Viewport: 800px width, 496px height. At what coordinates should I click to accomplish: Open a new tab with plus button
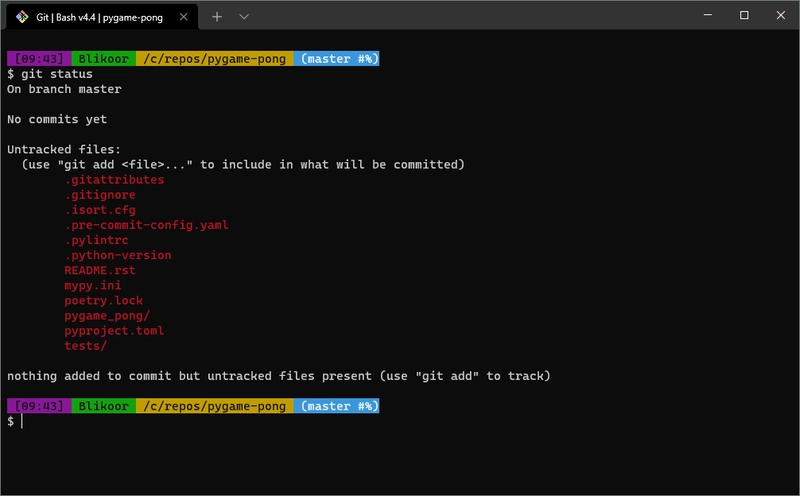217,17
